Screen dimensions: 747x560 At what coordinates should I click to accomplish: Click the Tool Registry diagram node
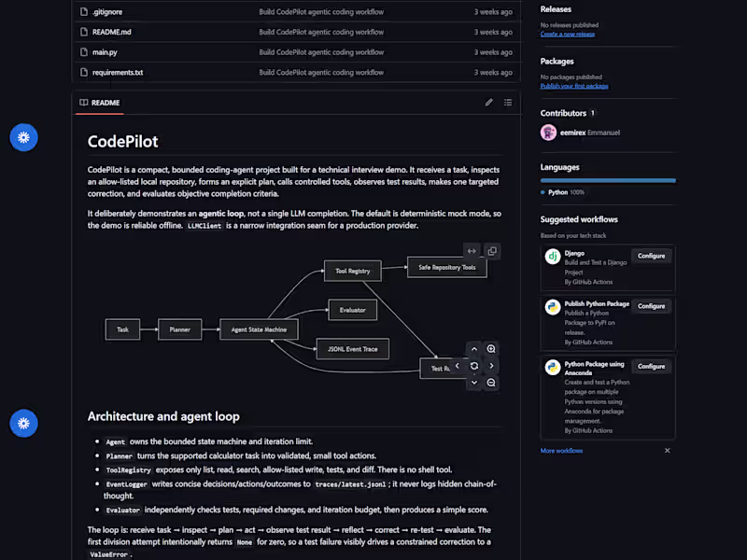coord(353,271)
